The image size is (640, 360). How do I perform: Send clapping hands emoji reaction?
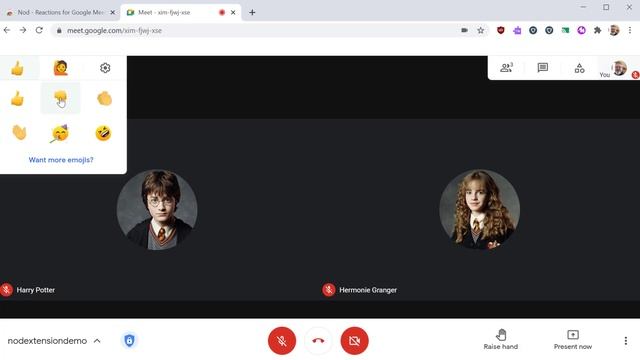point(104,98)
